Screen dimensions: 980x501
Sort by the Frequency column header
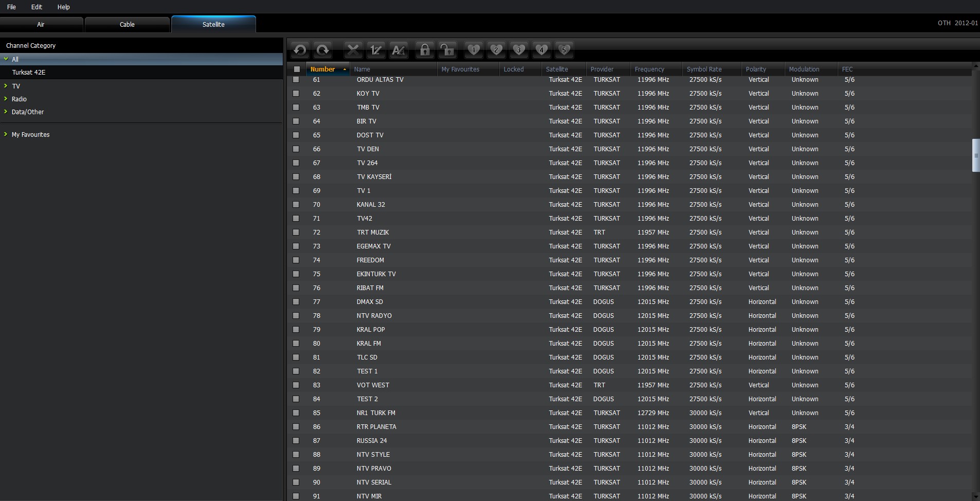[649, 69]
